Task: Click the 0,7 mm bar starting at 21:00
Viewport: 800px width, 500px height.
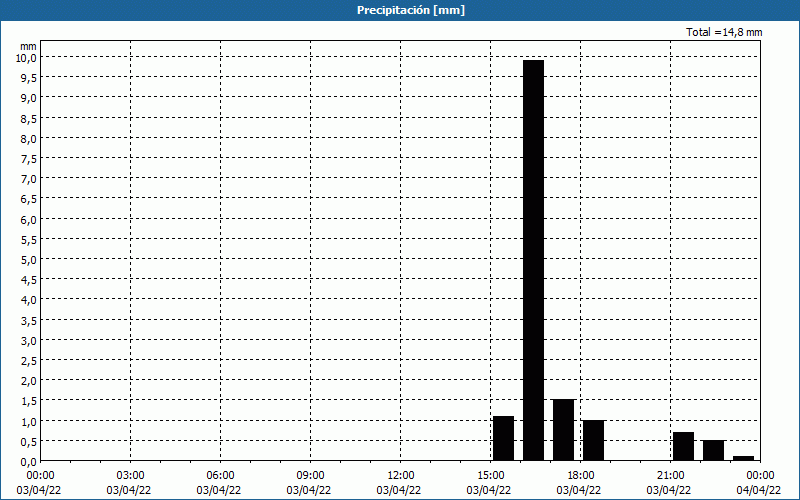Action: (683, 446)
